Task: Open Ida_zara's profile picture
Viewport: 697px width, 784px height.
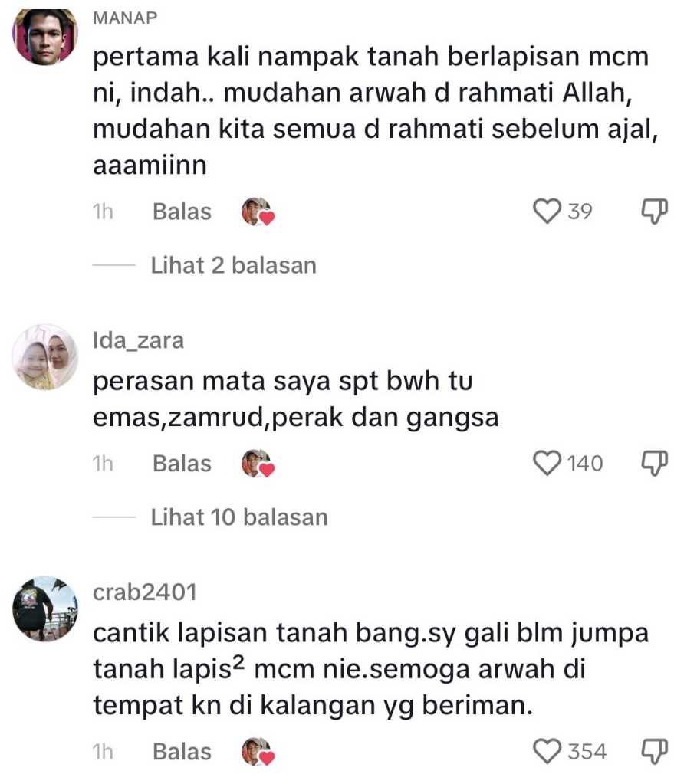Action: click(x=45, y=356)
